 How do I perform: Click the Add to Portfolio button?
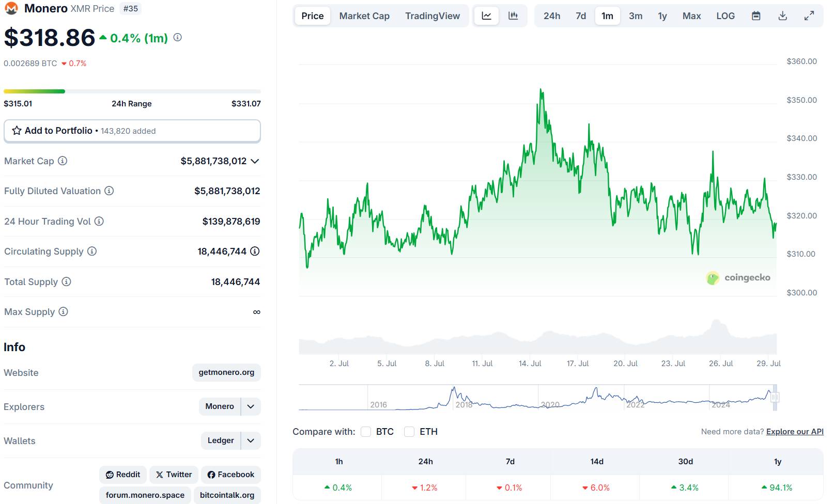pos(132,131)
